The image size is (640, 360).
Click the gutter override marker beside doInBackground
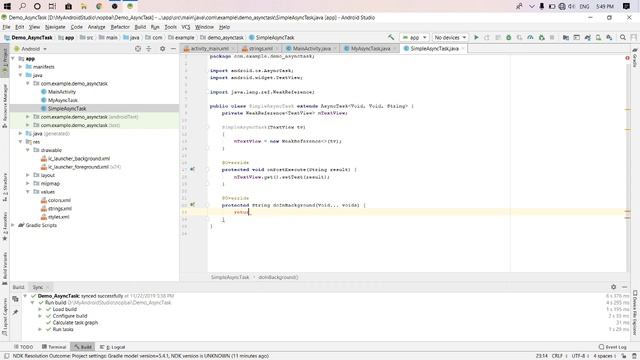click(x=193, y=204)
